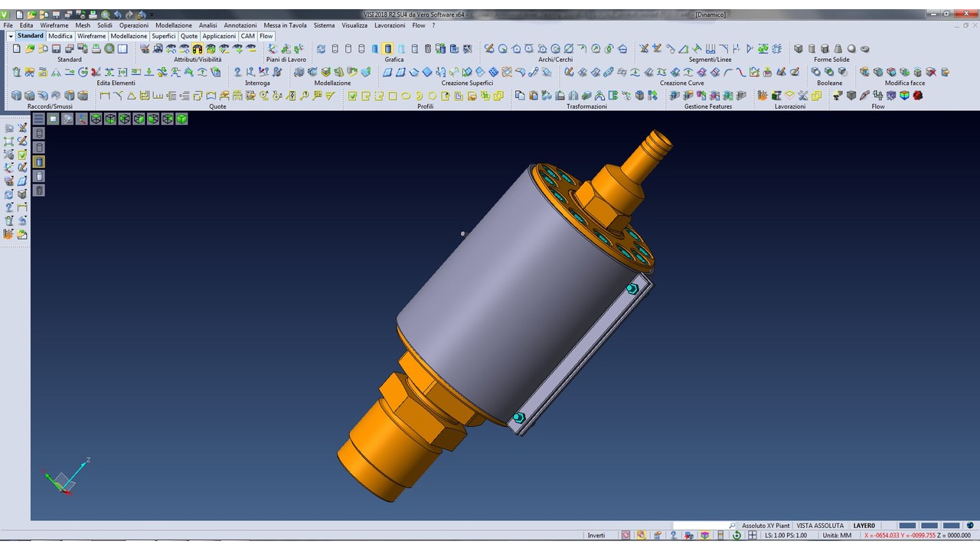Toggle the highlighted icon in Attributi/Visibilità group
980x551 pixels.
tap(198, 49)
